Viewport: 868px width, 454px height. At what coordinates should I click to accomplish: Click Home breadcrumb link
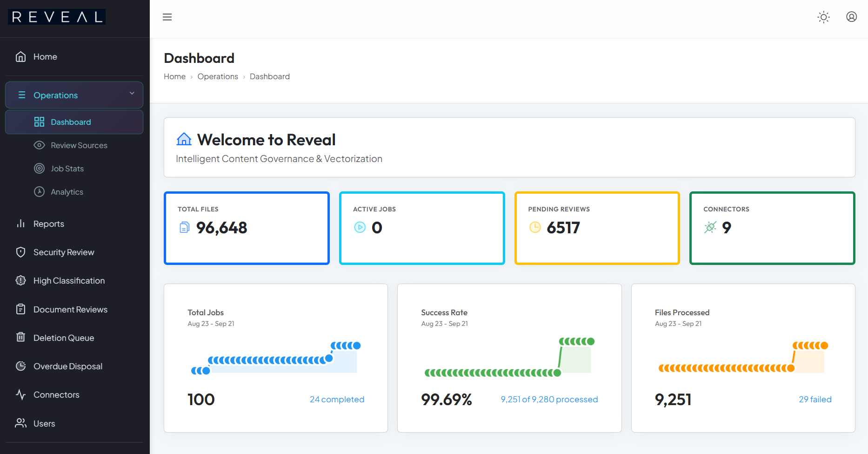[174, 76]
